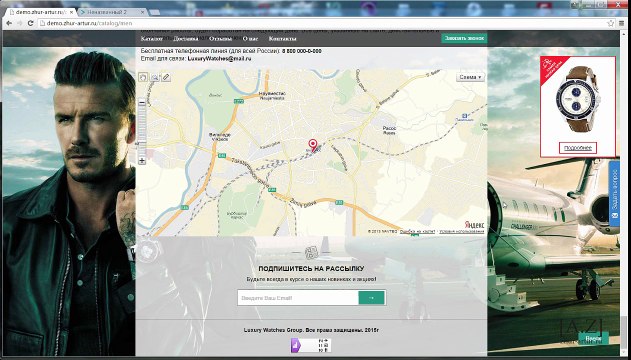Open Контакты in the site navigation
631x360 pixels.
click(x=283, y=39)
